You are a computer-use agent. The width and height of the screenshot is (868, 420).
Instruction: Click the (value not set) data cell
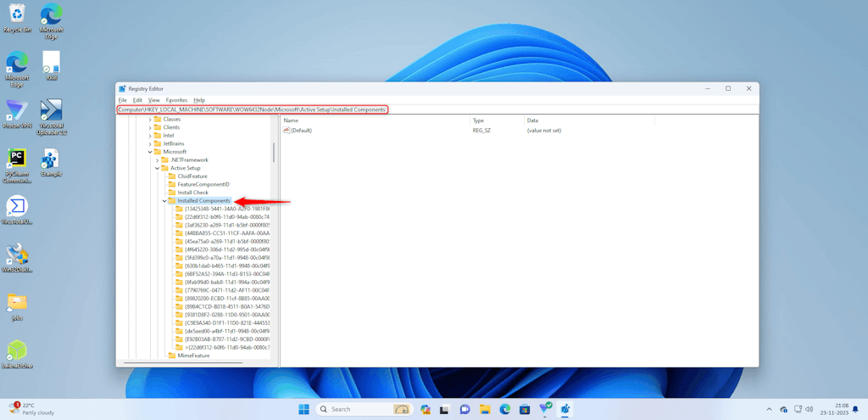(x=545, y=130)
